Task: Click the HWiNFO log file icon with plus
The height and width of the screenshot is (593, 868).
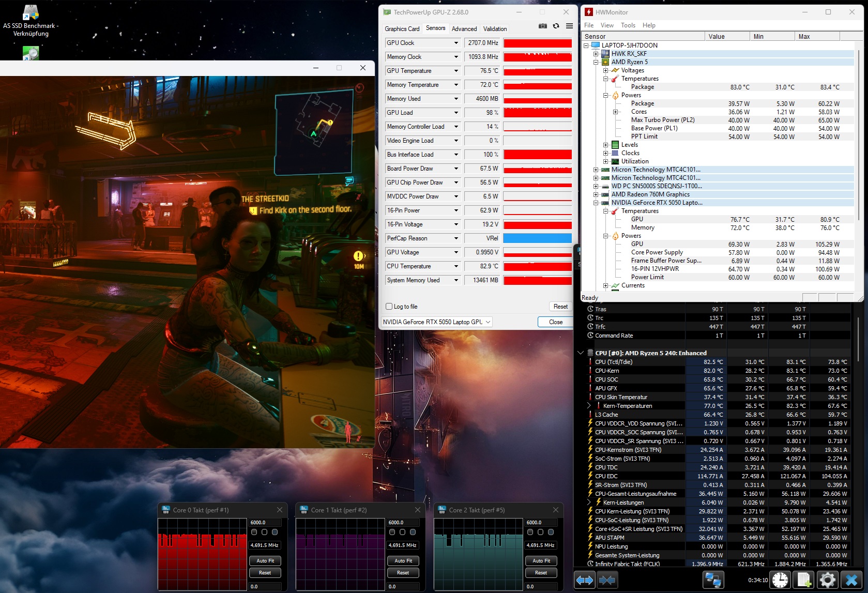Action: point(804,580)
